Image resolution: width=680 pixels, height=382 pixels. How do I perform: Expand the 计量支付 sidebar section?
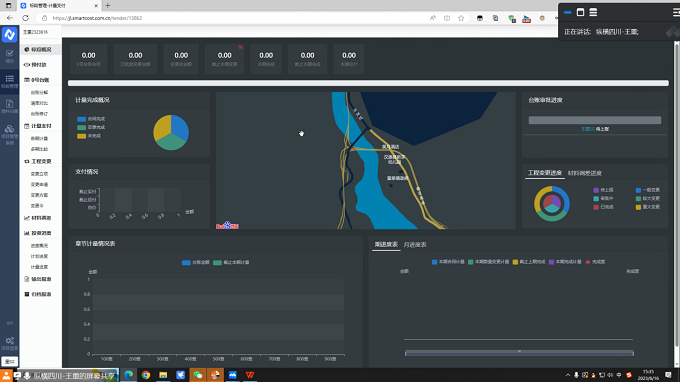click(40, 126)
